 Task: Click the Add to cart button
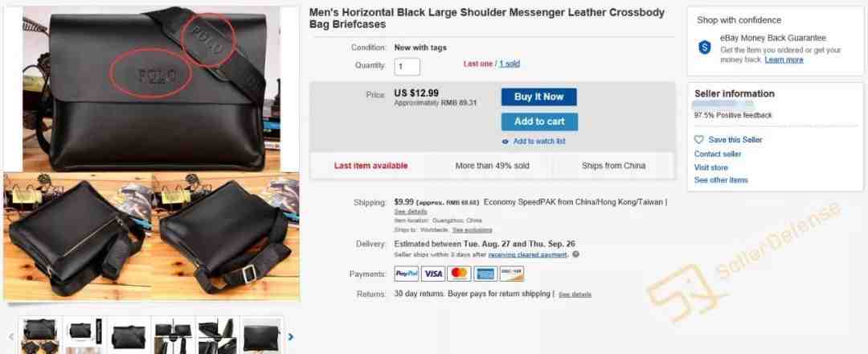click(539, 121)
